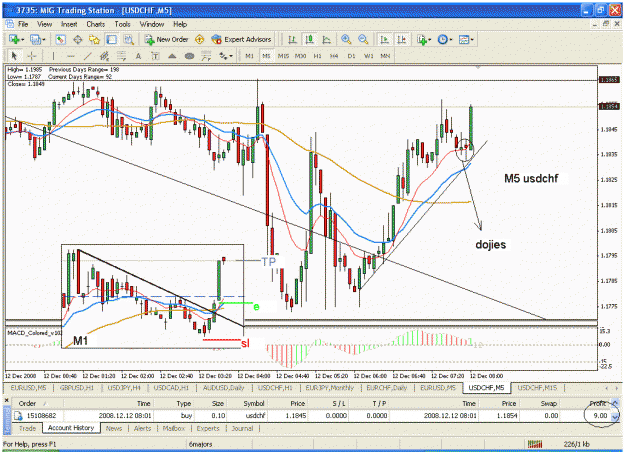Open the Insert menu

tap(69, 24)
